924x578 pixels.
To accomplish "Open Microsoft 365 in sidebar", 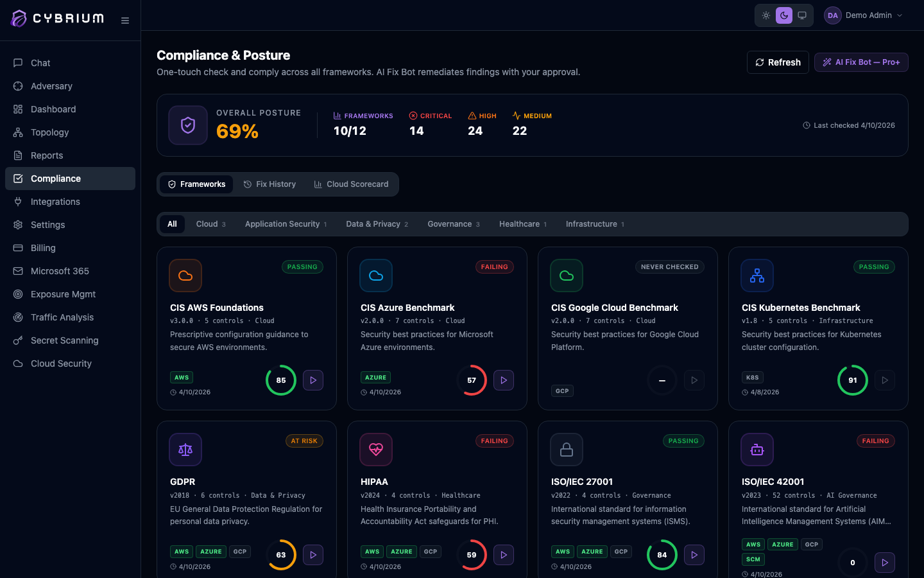I will click(70, 271).
